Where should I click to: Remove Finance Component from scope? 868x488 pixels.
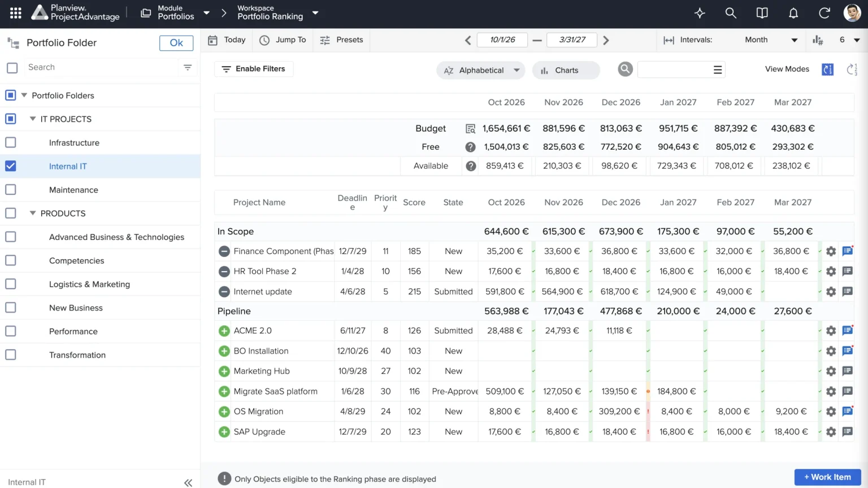pyautogui.click(x=224, y=251)
